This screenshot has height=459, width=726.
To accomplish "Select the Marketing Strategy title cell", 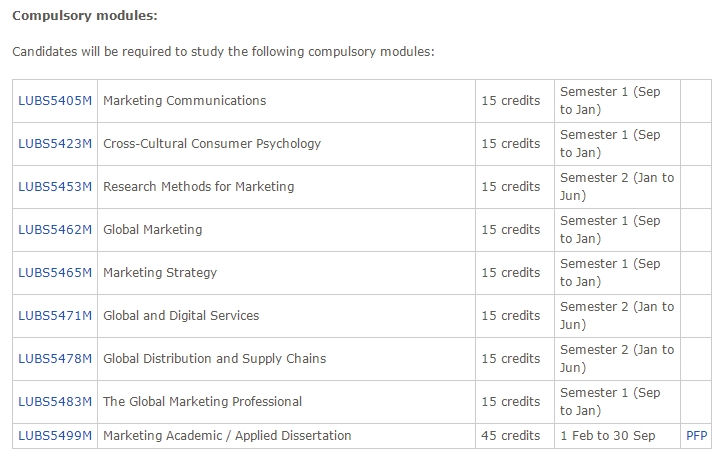I will [x=160, y=273].
